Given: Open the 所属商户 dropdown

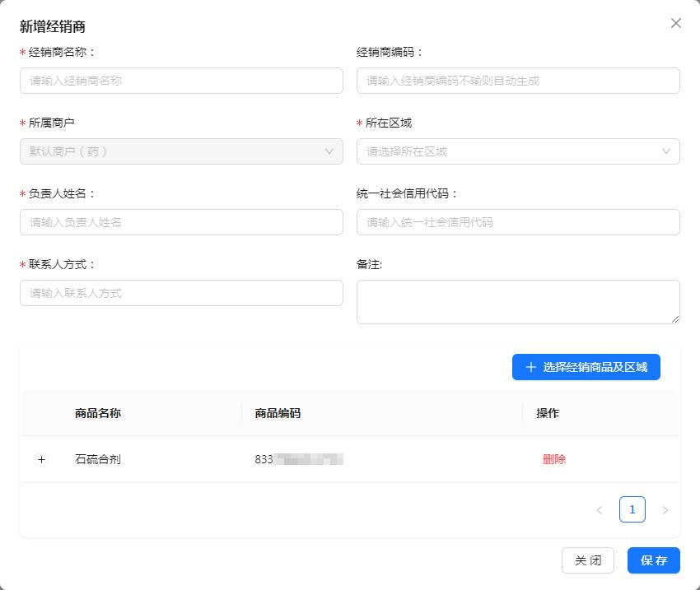Looking at the screenshot, I should [x=181, y=151].
